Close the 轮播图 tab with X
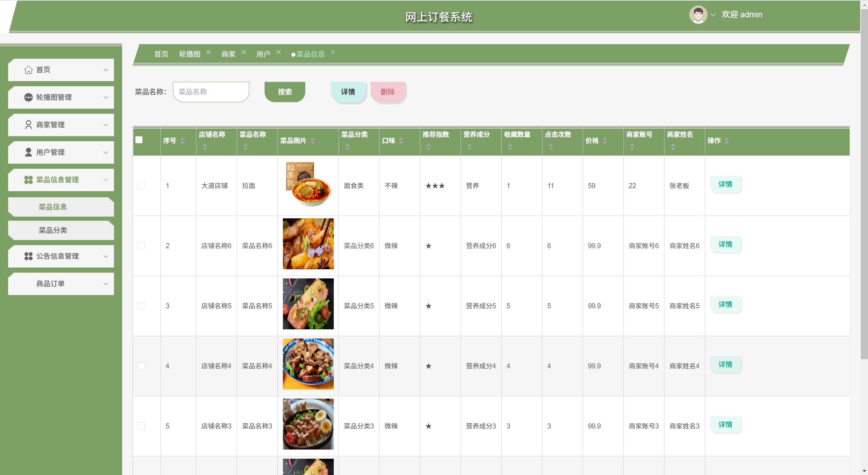The height and width of the screenshot is (475, 868). point(209,52)
